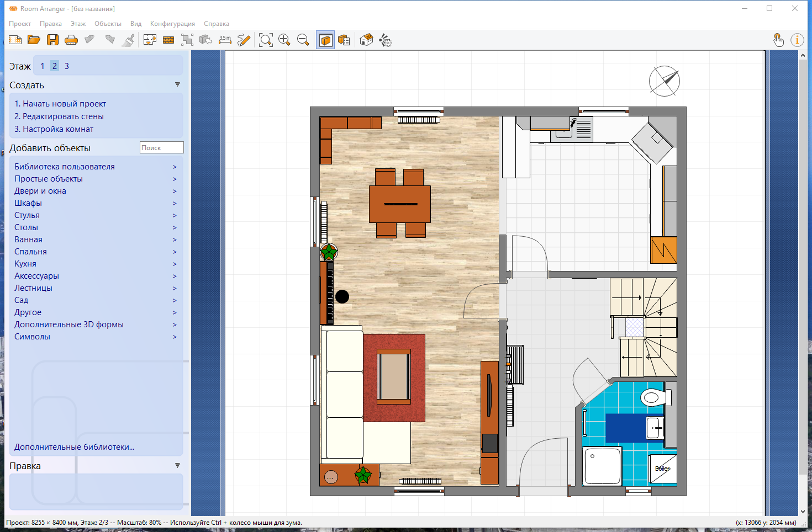
Task: Collapse the Создать panel arrow
Action: (177, 85)
